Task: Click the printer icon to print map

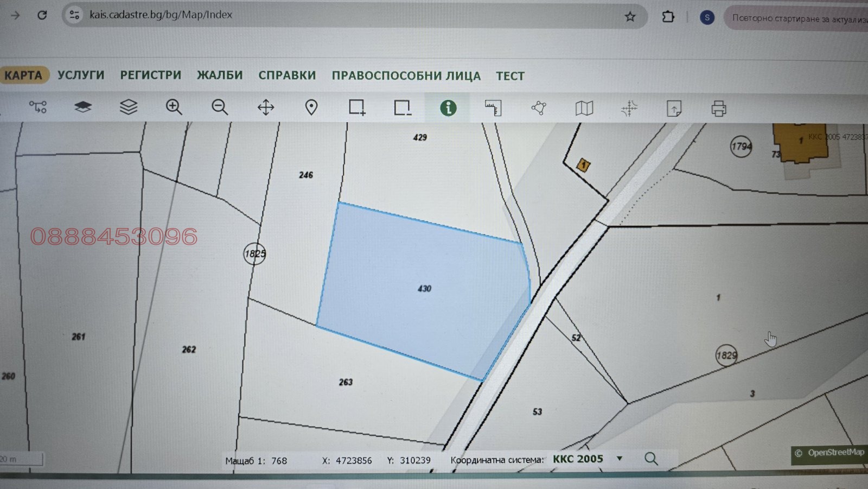Action: coord(718,109)
